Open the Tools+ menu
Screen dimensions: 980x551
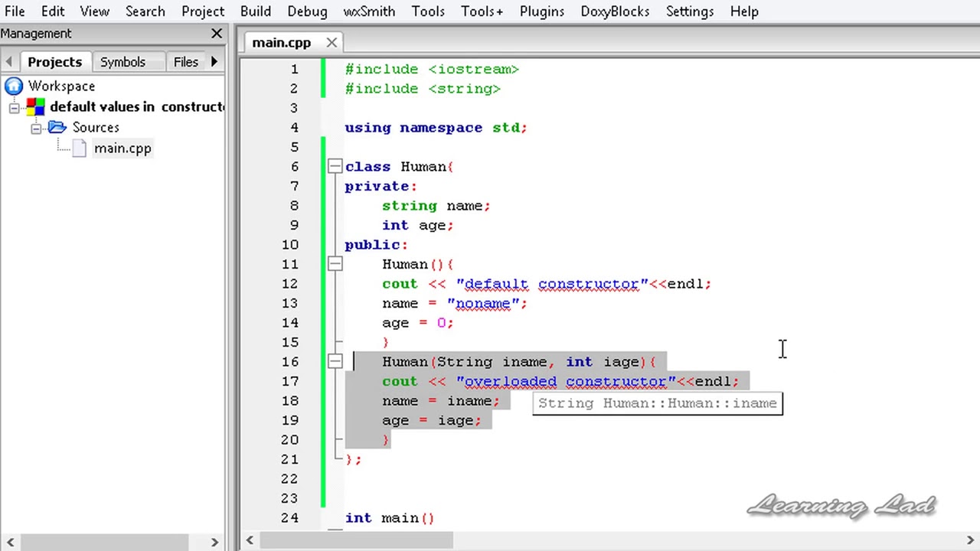[482, 11]
